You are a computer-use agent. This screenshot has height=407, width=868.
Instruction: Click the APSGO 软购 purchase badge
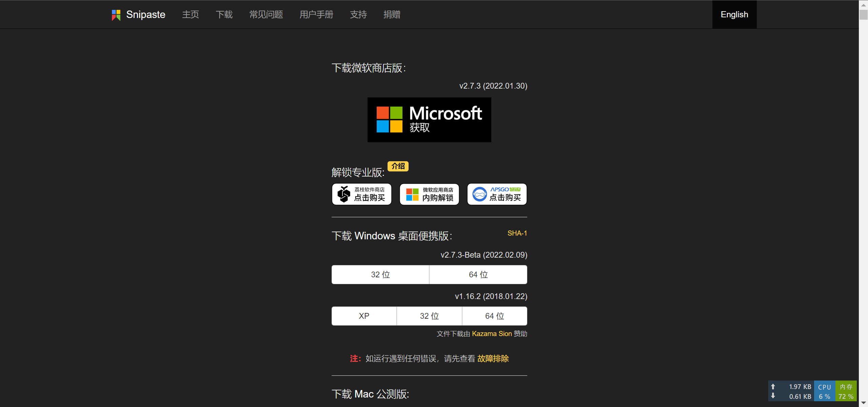[497, 194]
